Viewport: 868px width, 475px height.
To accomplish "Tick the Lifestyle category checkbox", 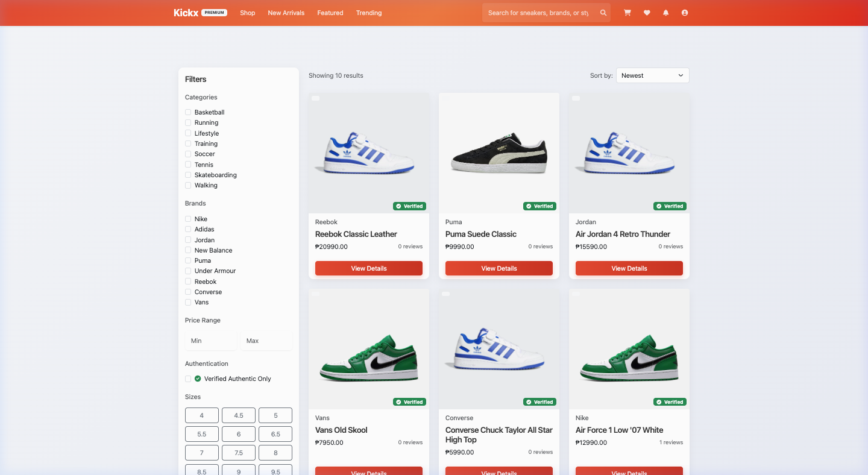I will click(x=188, y=133).
